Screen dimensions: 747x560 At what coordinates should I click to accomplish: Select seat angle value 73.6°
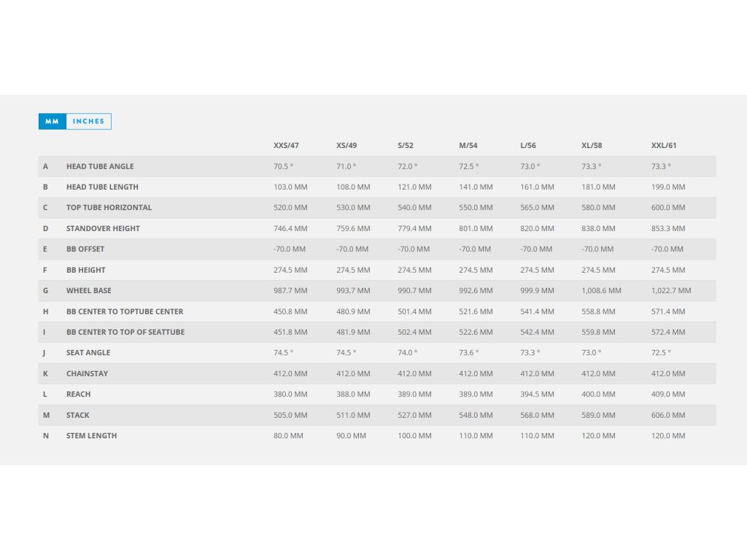pyautogui.click(x=469, y=353)
